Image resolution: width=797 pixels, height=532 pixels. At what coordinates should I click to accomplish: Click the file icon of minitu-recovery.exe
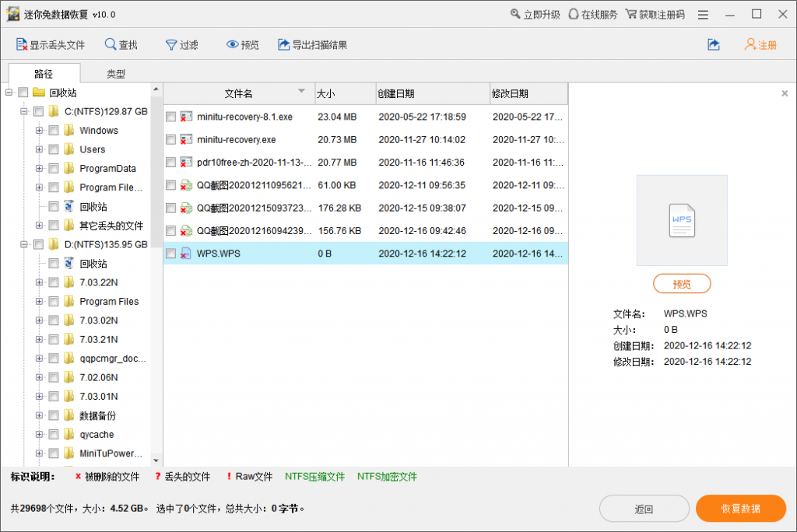[186, 140]
